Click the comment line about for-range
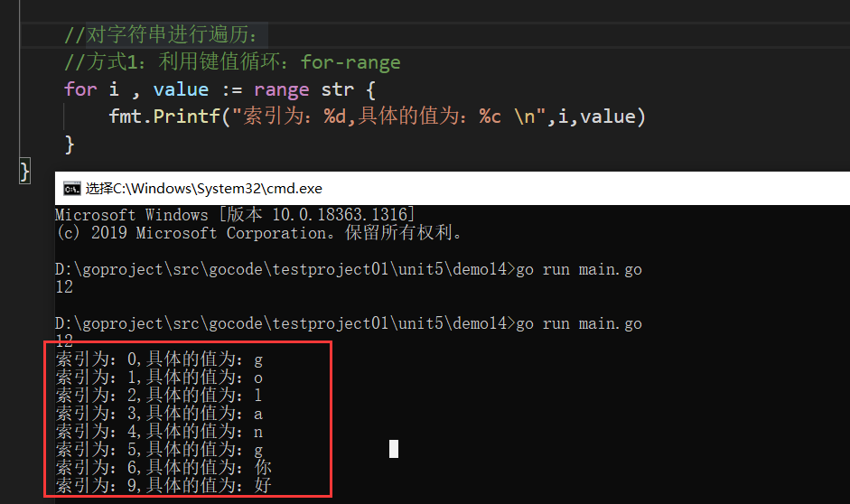The width and height of the screenshot is (850, 504). [x=232, y=61]
